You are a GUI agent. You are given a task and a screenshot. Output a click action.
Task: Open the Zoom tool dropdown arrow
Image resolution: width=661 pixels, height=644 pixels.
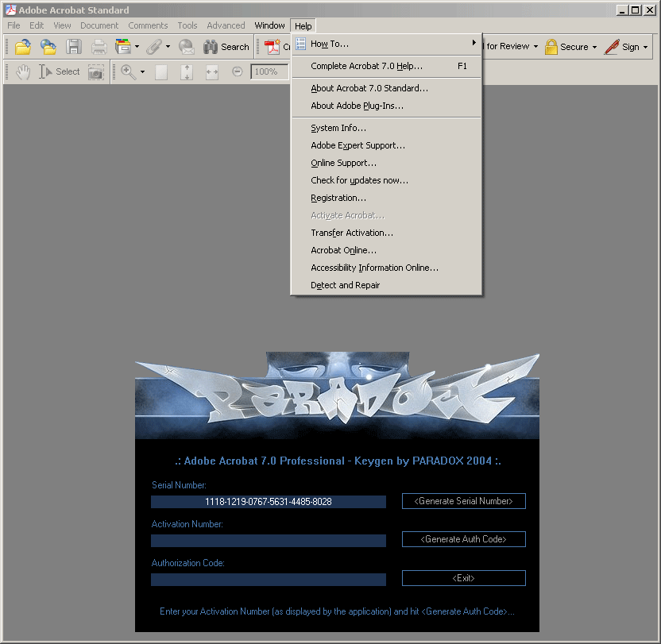pos(142,72)
